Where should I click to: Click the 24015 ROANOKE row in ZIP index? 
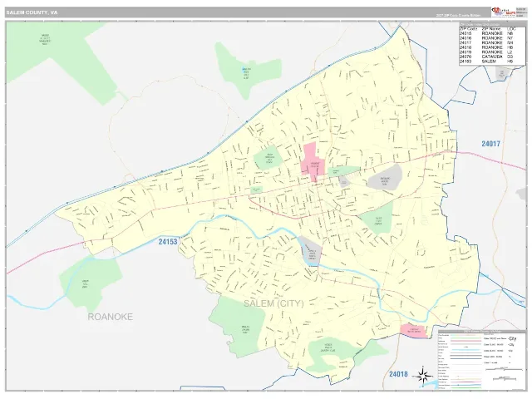coord(486,33)
